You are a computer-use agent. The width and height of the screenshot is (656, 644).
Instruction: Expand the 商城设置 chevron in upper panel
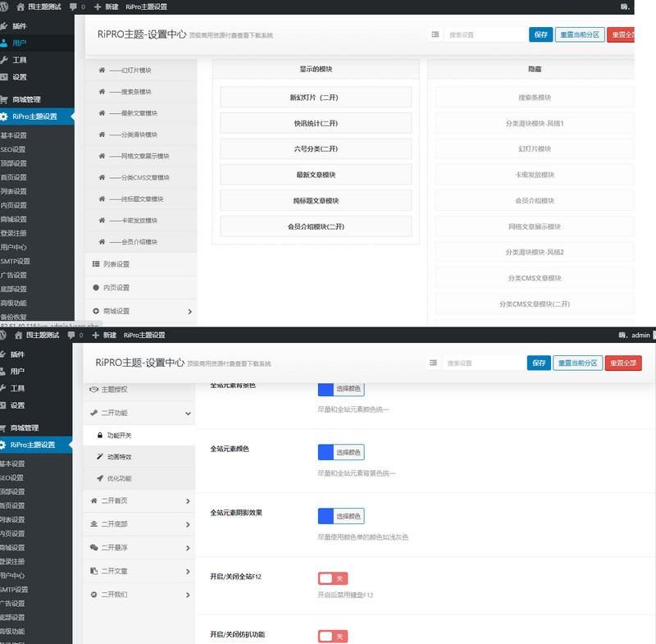[x=190, y=311]
